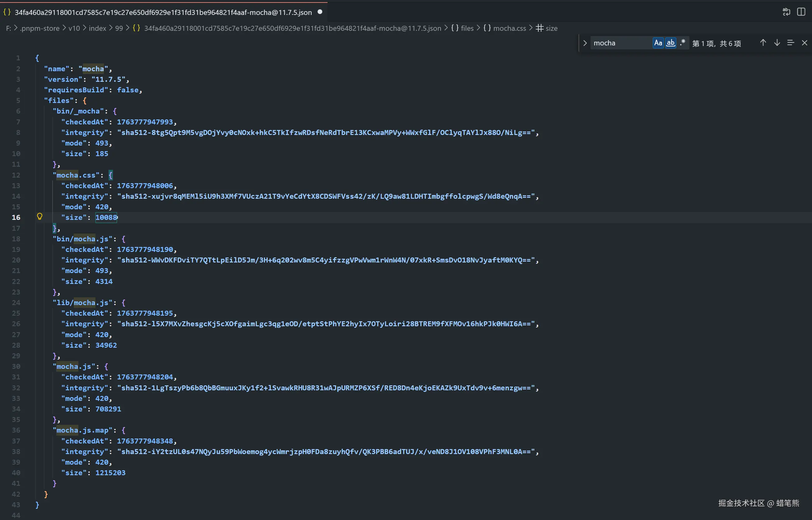Close the find widget
This screenshot has width=812, height=520.
[x=804, y=43]
